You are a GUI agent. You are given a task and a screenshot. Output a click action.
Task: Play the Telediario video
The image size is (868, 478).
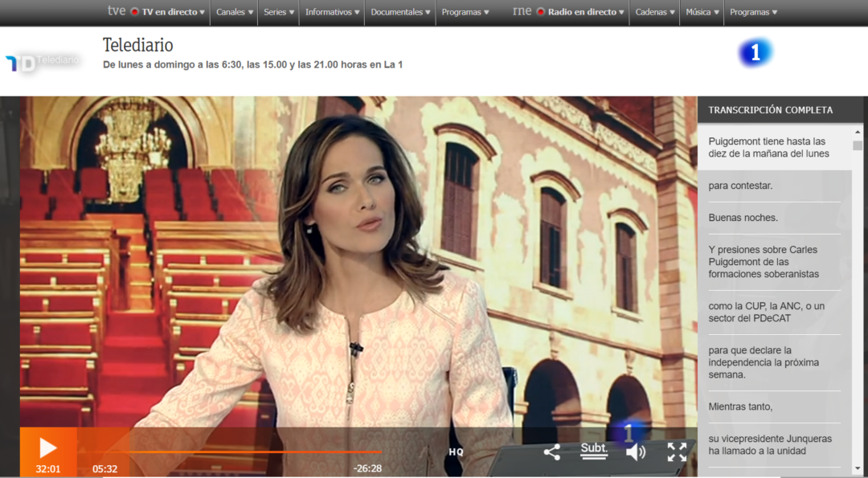tap(47, 447)
